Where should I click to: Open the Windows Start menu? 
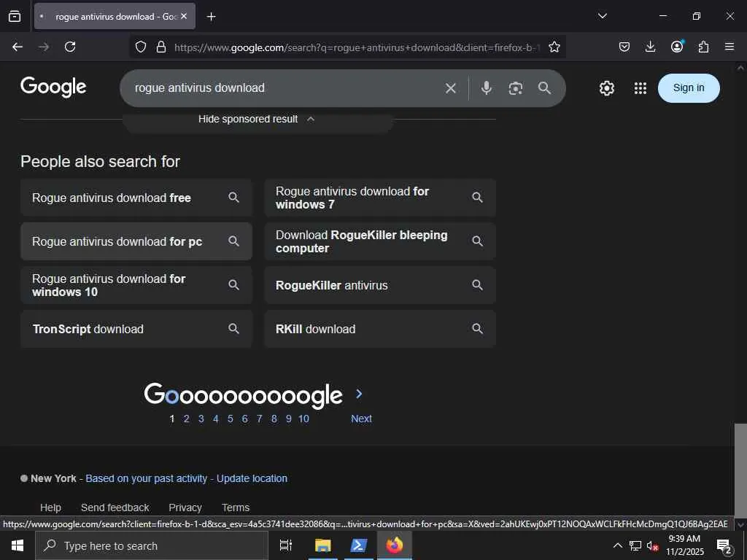(18, 545)
